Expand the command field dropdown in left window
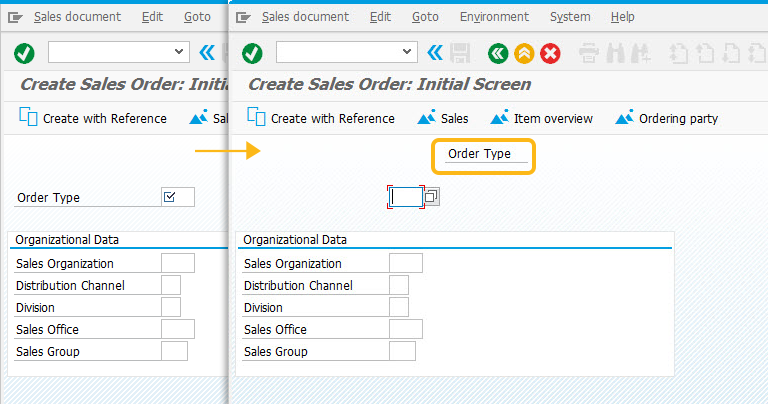 click(179, 51)
